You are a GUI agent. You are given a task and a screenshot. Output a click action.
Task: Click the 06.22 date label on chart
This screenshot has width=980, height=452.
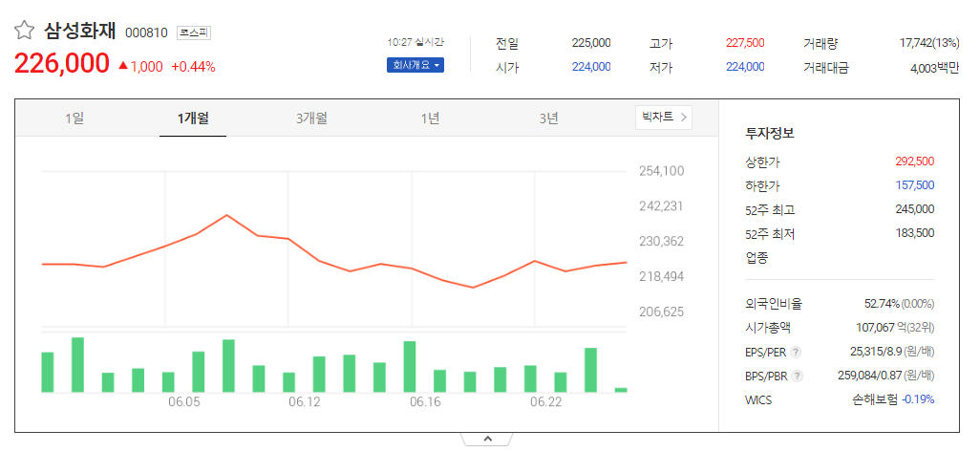point(546,402)
